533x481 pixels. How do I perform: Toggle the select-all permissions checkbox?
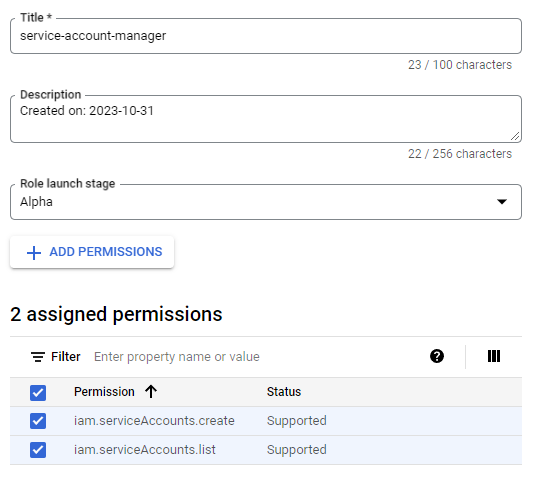click(38, 393)
